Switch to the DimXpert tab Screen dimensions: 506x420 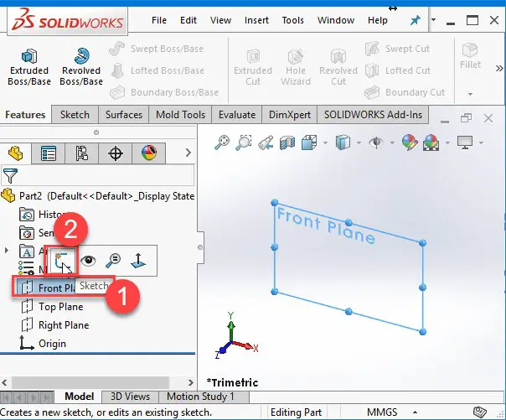click(290, 115)
